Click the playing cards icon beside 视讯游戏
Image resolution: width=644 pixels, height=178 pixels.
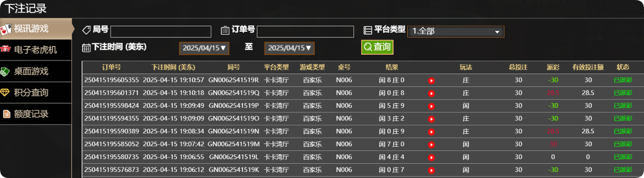pos(6,29)
